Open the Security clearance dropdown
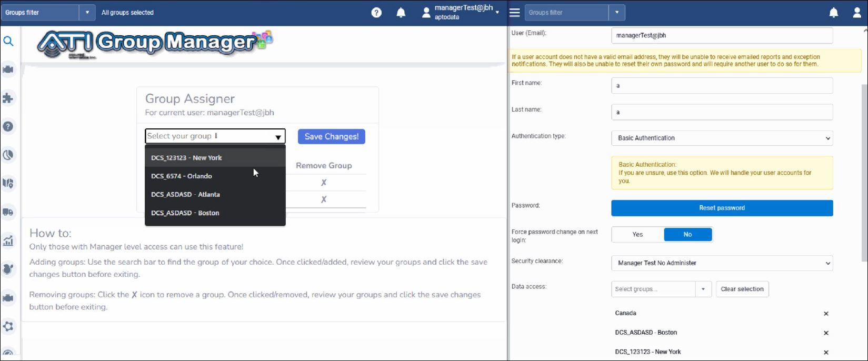This screenshot has height=361, width=868. pos(722,263)
